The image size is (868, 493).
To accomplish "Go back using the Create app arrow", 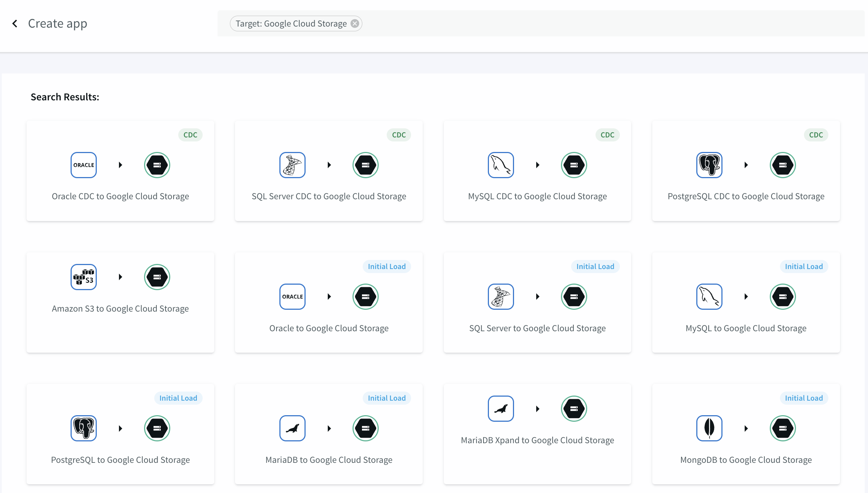I will click(x=15, y=24).
